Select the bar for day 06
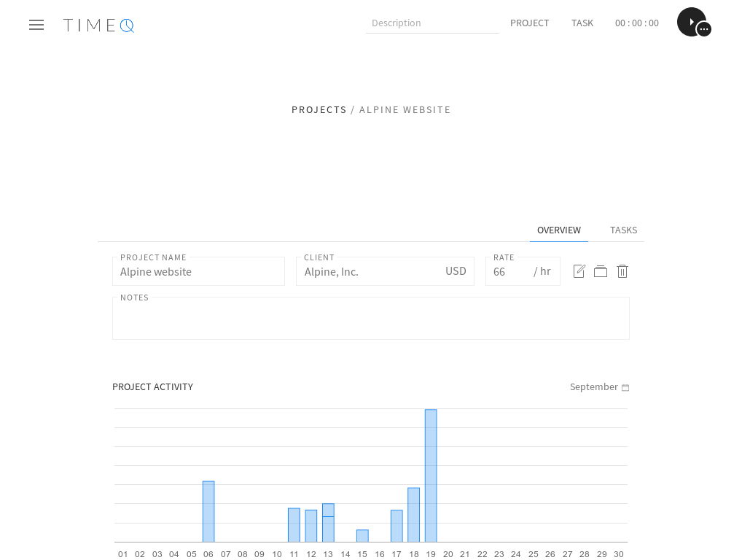 (x=208, y=512)
